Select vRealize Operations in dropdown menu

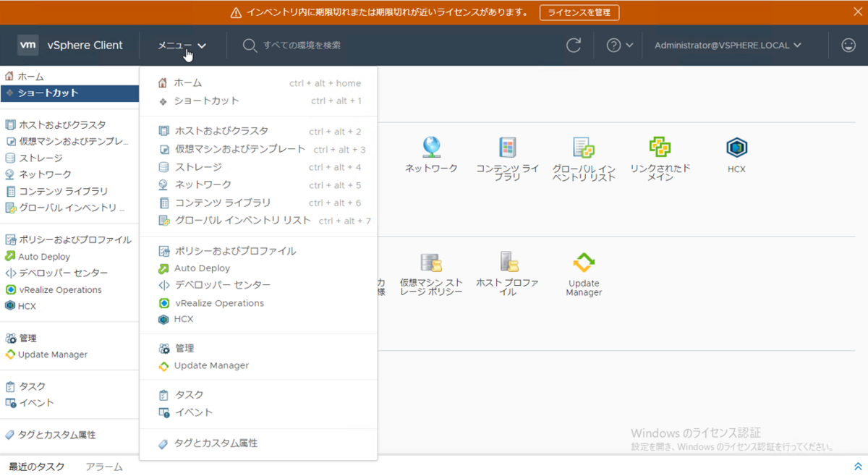258,303
